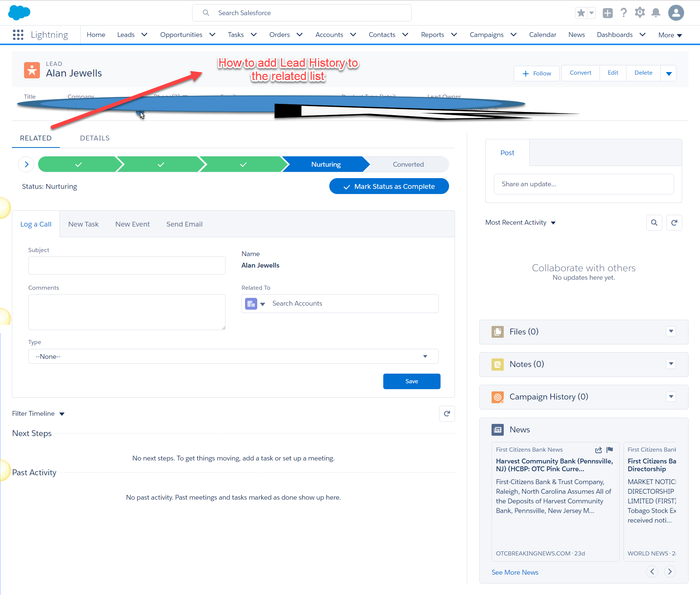Switch to the Details tab

point(95,138)
